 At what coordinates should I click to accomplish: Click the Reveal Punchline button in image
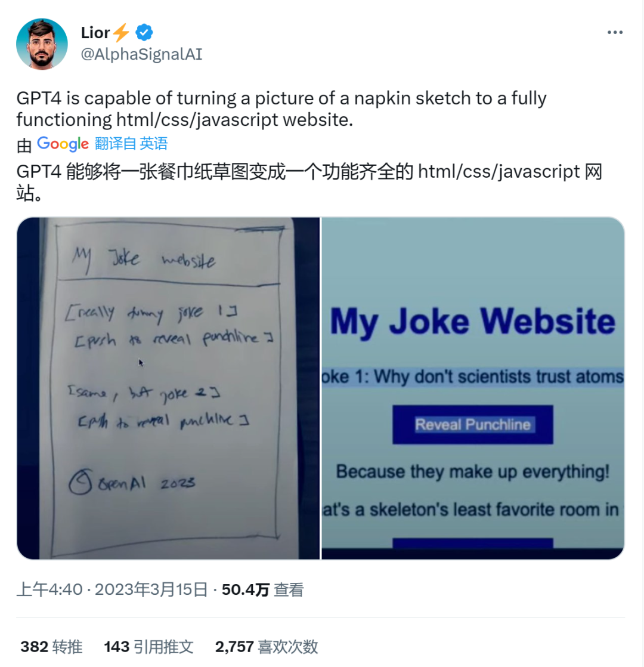tap(473, 425)
